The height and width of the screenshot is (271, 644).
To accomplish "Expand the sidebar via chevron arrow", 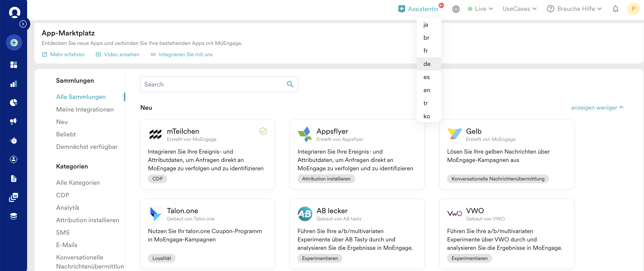I will click(23, 23).
